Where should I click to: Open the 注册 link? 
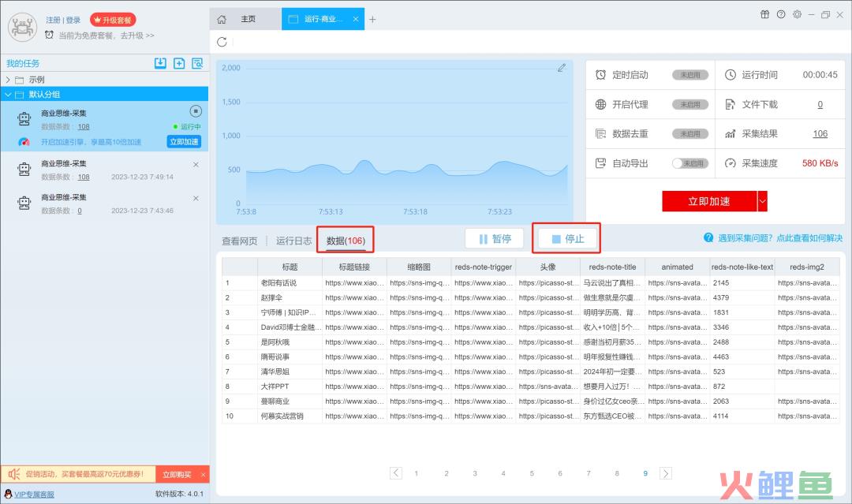[x=53, y=20]
